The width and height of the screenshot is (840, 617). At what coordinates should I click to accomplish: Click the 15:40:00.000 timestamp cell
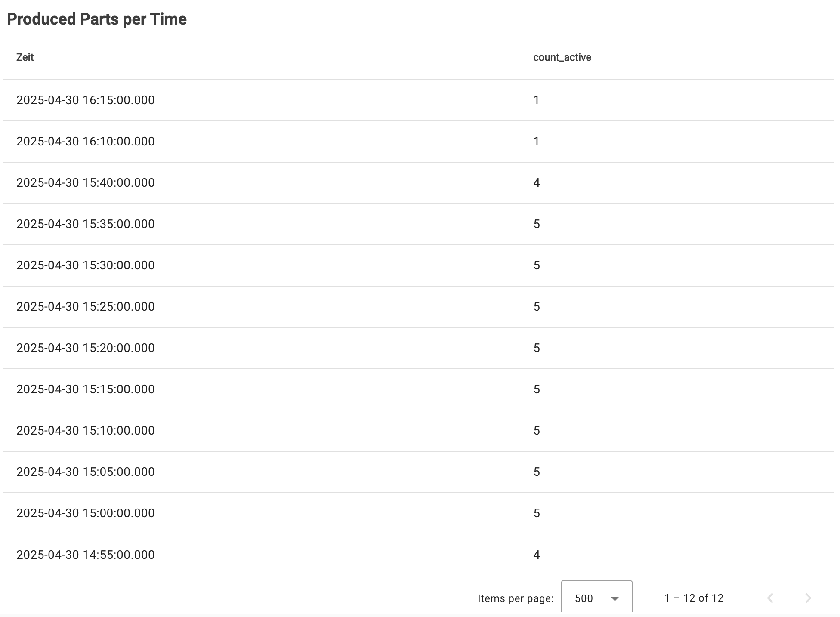coord(86,183)
